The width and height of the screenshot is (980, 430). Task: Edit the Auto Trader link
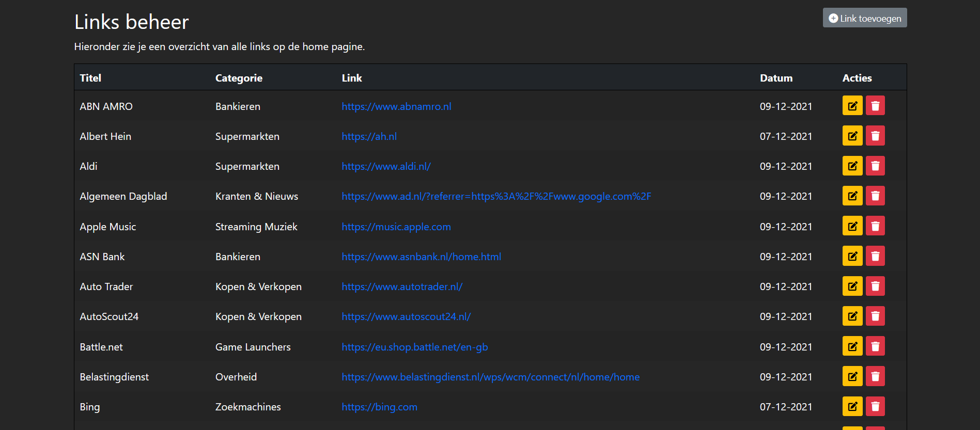tap(852, 286)
